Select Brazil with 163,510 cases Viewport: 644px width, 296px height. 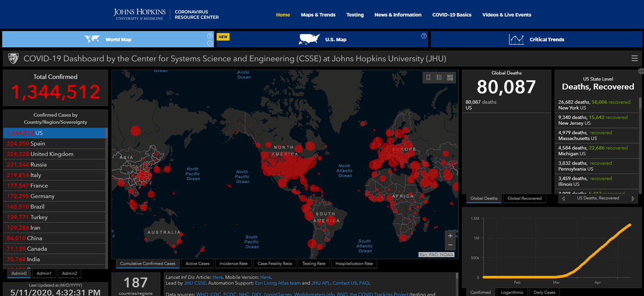(x=54, y=206)
